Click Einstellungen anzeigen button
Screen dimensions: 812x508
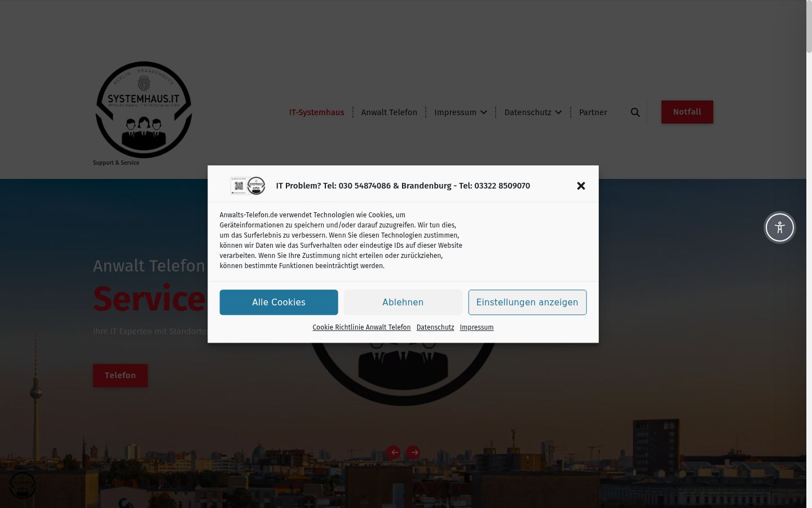527,303
